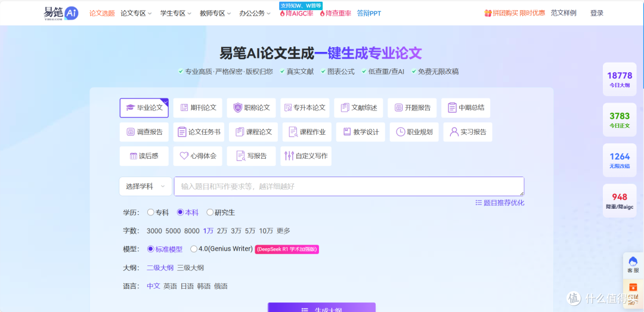This screenshot has height=312, width=644.
Task: Click DeepSeek R1 学术加强版 badge
Action: point(287,249)
